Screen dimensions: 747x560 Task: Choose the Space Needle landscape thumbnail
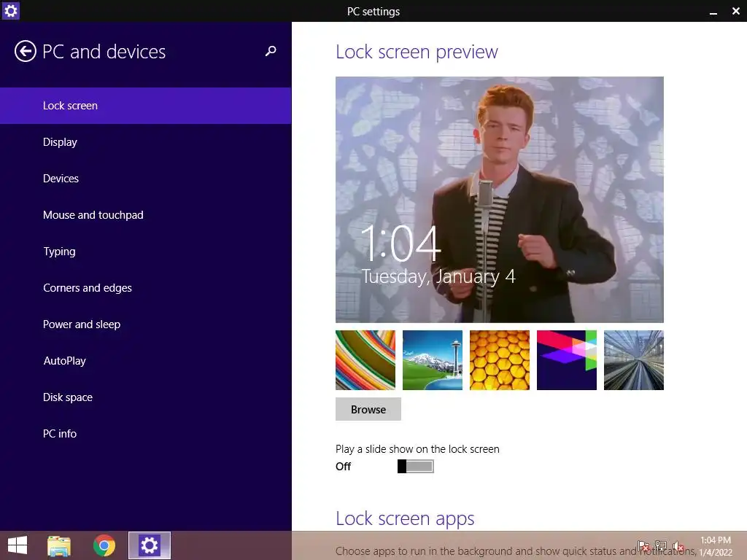pyautogui.click(x=433, y=360)
